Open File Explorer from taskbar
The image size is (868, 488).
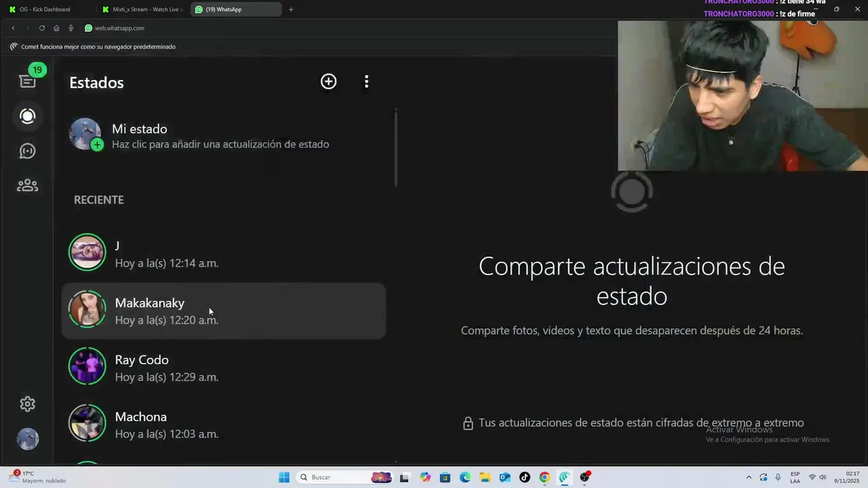485,477
